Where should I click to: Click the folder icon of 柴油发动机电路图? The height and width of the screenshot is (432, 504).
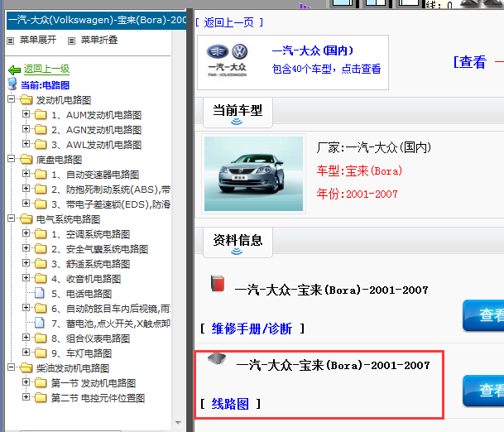pyautogui.click(x=26, y=367)
